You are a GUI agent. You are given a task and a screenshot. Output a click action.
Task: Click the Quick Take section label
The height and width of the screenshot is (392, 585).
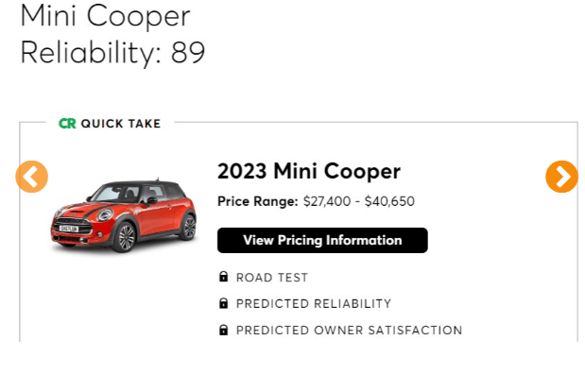click(120, 123)
